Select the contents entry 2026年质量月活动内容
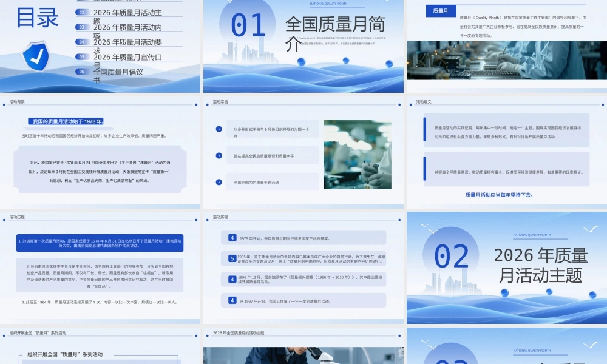 tap(127, 32)
